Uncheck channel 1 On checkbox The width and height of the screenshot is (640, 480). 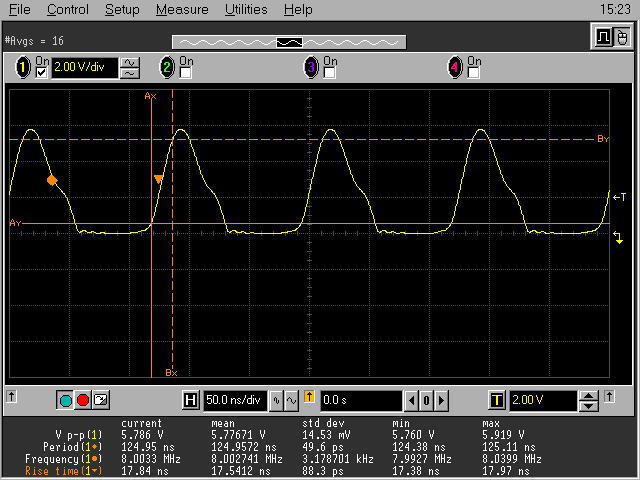(42, 73)
